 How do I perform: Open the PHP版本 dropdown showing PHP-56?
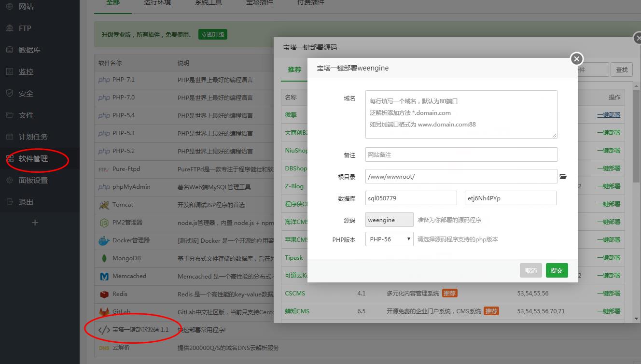(x=390, y=239)
